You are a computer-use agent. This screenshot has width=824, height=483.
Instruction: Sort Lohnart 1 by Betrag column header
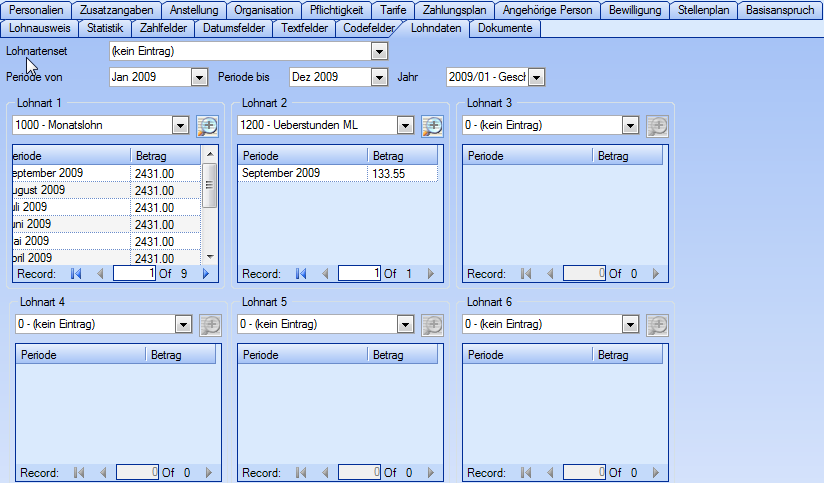pyautogui.click(x=166, y=156)
